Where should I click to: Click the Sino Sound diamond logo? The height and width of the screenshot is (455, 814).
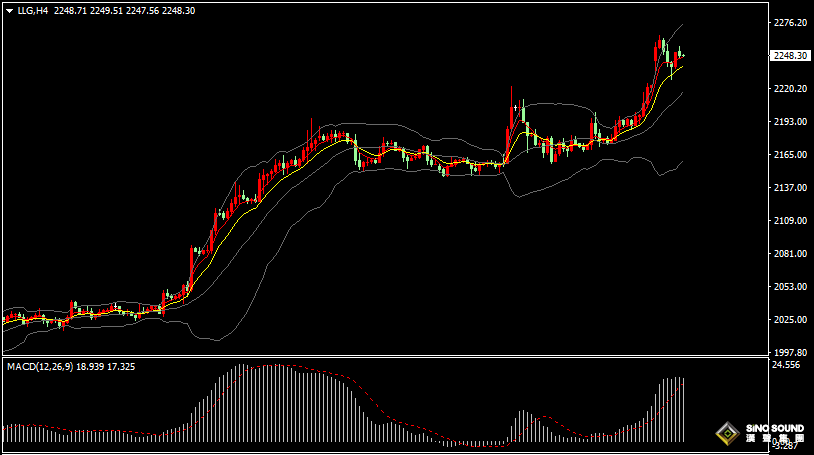pos(726,434)
